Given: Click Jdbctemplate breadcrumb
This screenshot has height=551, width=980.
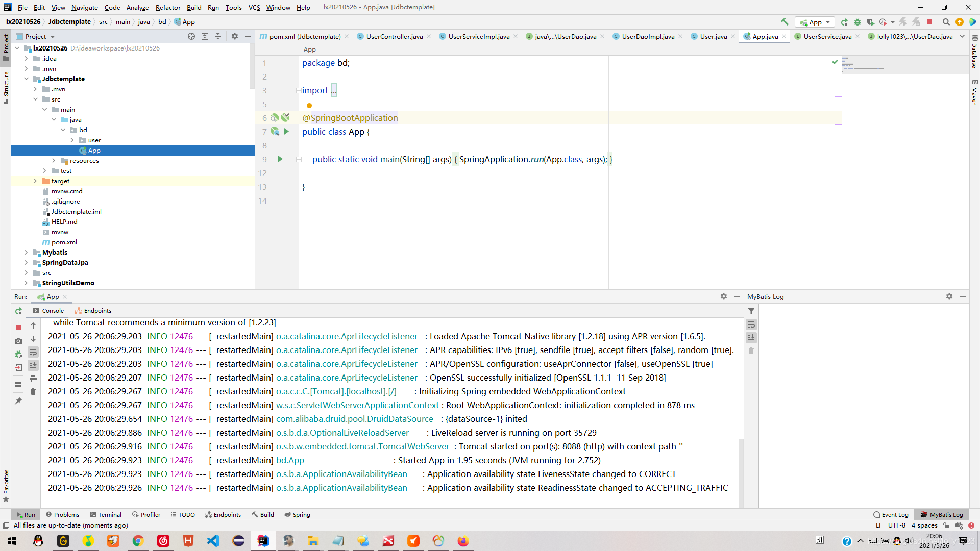Looking at the screenshot, I should 69,22.
